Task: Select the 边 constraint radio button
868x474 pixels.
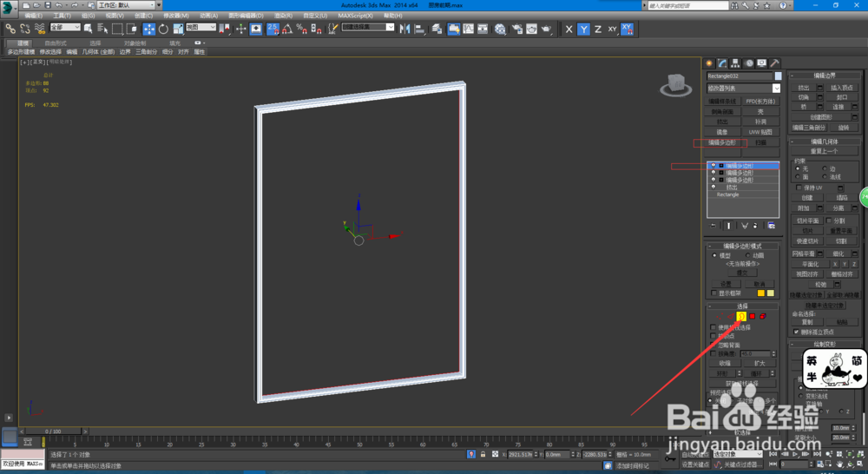Action: coord(825,168)
